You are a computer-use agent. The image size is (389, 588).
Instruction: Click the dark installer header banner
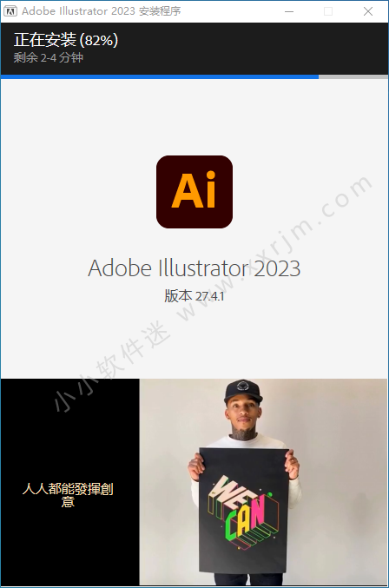pos(194,49)
